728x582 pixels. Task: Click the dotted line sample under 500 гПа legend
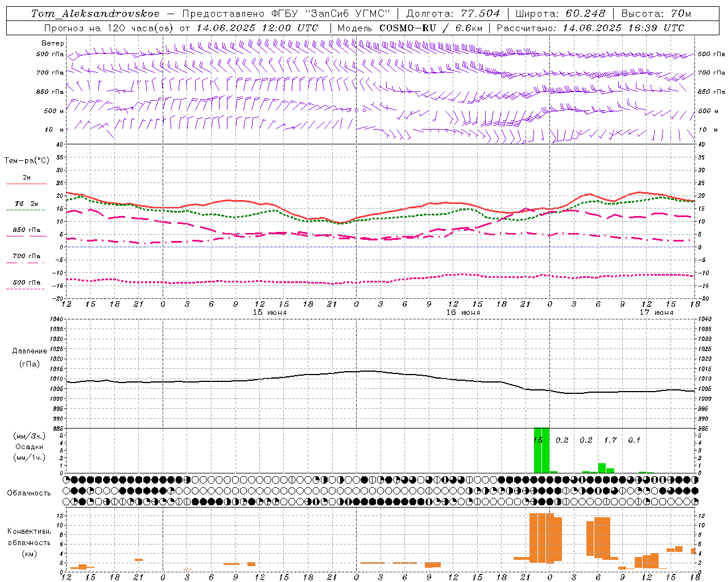(x=26, y=289)
